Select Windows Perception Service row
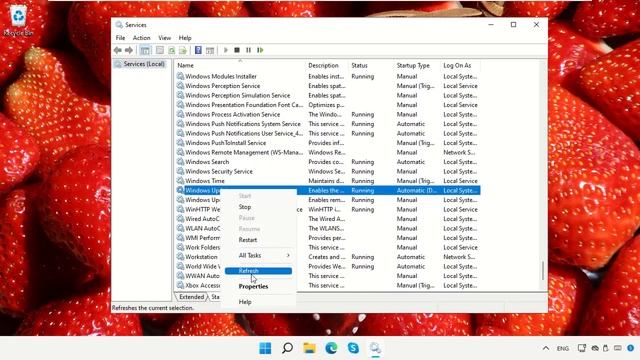 tap(328, 86)
